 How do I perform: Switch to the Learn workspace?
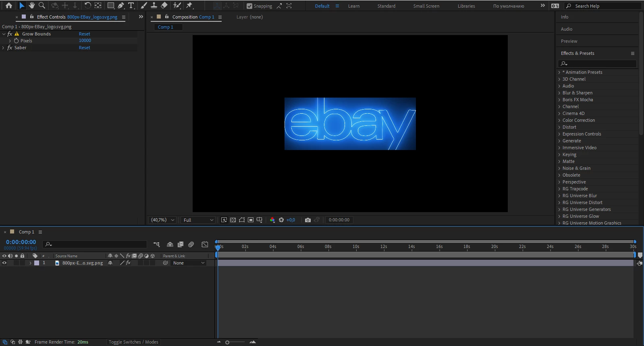tap(354, 6)
